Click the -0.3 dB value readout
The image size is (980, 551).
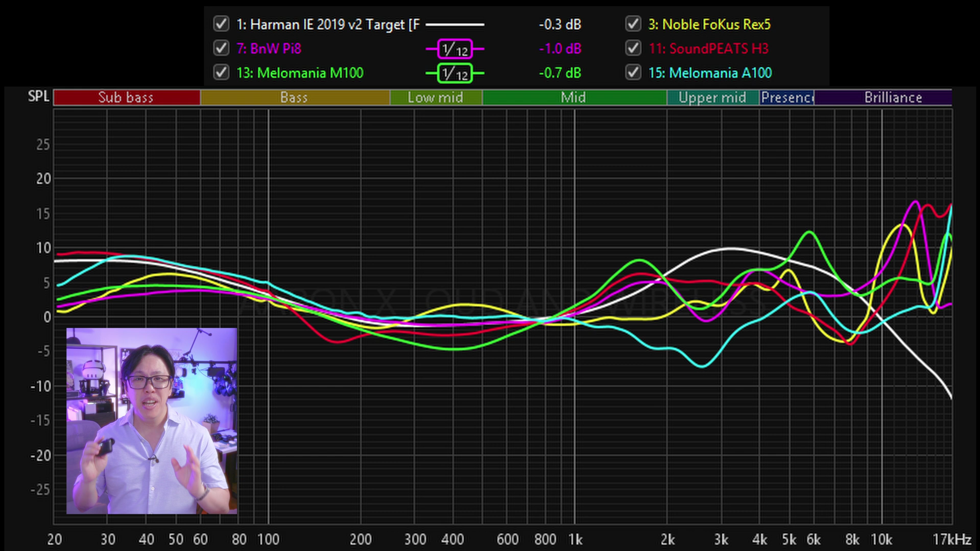(560, 25)
